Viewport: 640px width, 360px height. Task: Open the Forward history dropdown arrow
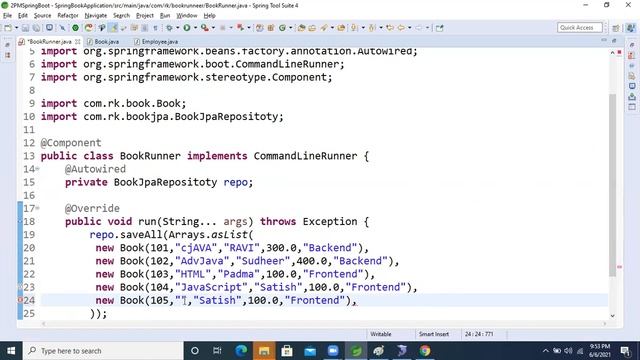(427, 28)
